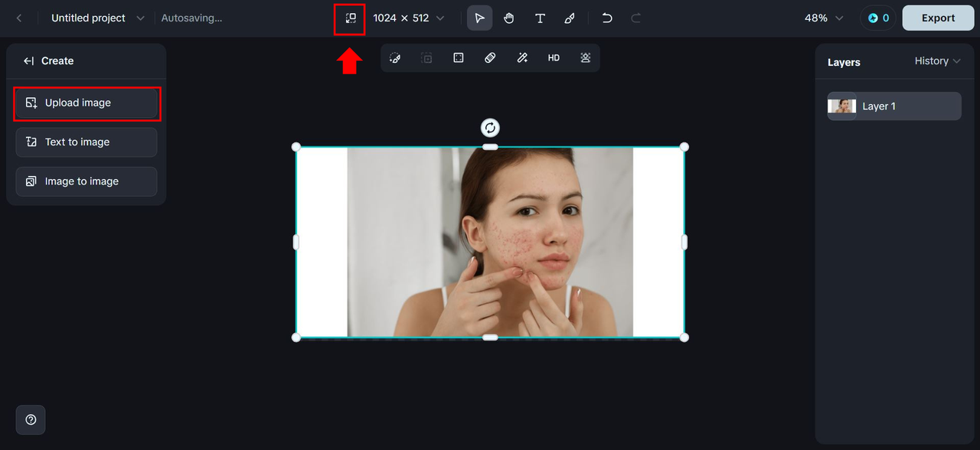The height and width of the screenshot is (450, 980).
Task: Select the Expand image frame tool
Action: (x=458, y=57)
